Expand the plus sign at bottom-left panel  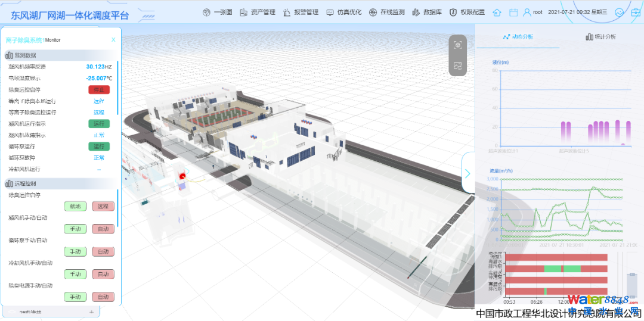(91, 311)
